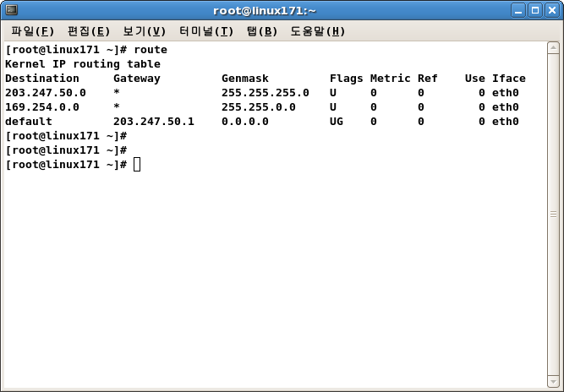Click the terminal cursor at last prompt
Viewport: 564px width, 392px height.
point(137,165)
